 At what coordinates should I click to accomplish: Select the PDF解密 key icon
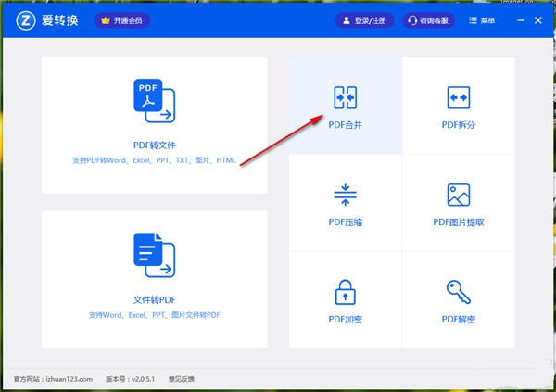coord(459,292)
